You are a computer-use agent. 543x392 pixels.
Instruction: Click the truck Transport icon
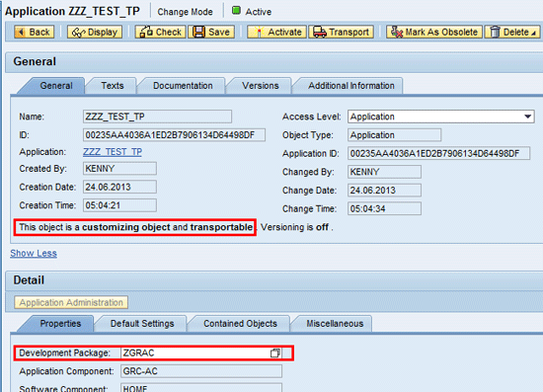319,33
